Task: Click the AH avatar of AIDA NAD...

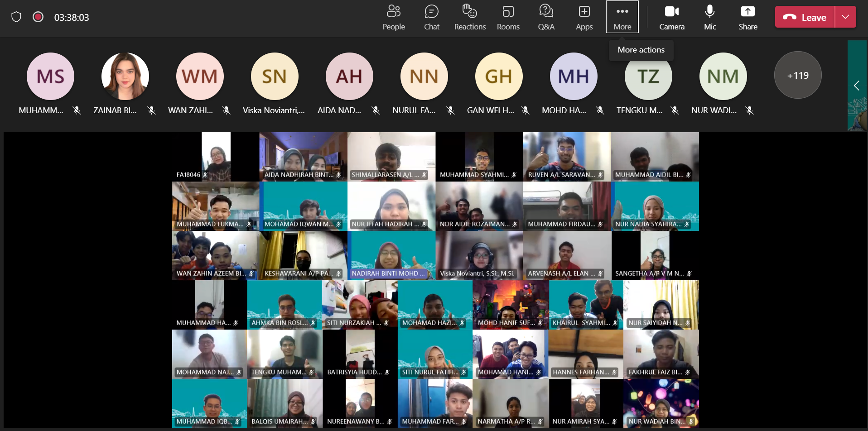Action: pos(349,76)
